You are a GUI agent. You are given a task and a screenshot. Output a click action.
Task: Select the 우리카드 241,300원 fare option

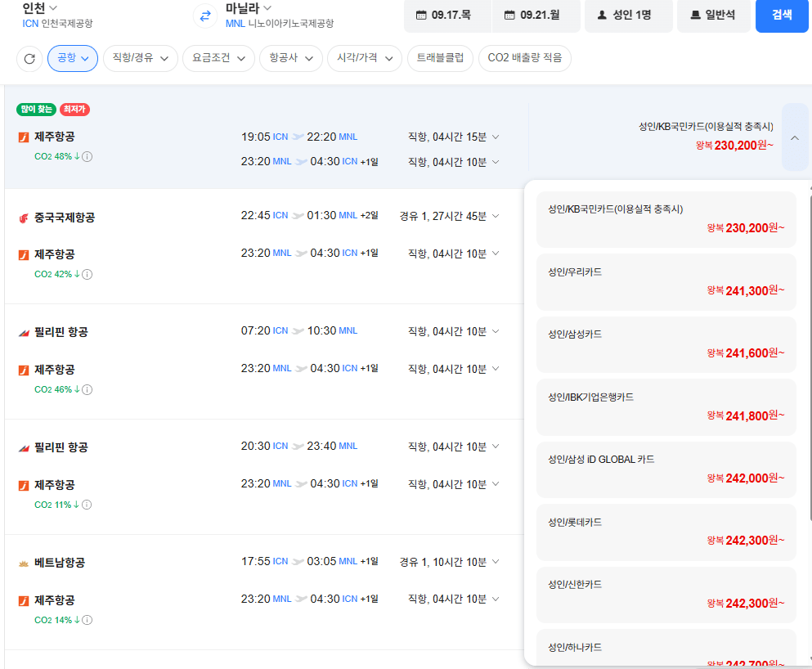pos(666,282)
